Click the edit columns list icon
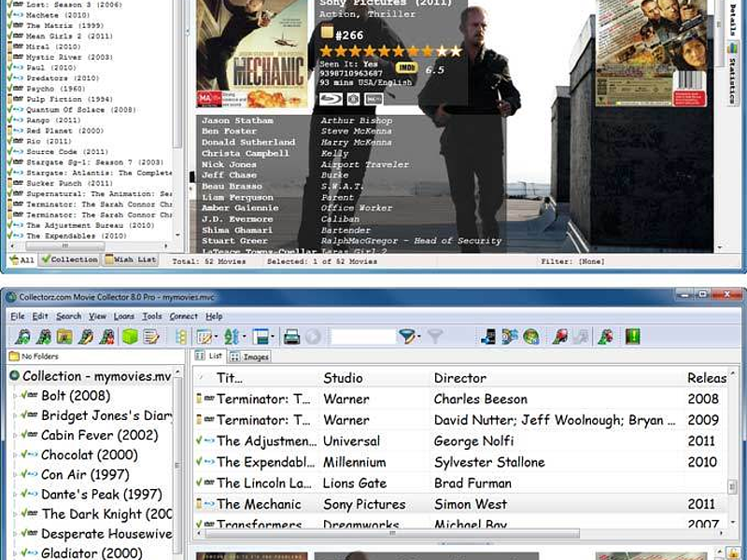This screenshot has width=747, height=560. pyautogui.click(x=204, y=337)
